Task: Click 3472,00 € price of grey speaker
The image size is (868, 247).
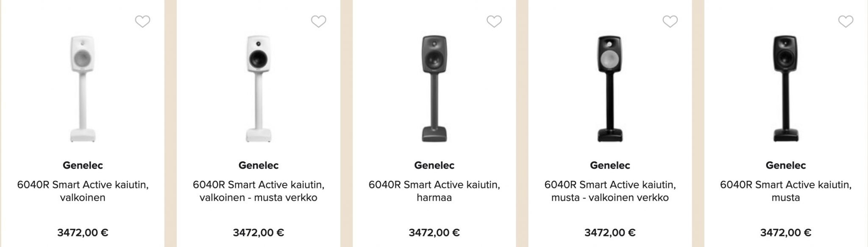Action: [x=434, y=233]
